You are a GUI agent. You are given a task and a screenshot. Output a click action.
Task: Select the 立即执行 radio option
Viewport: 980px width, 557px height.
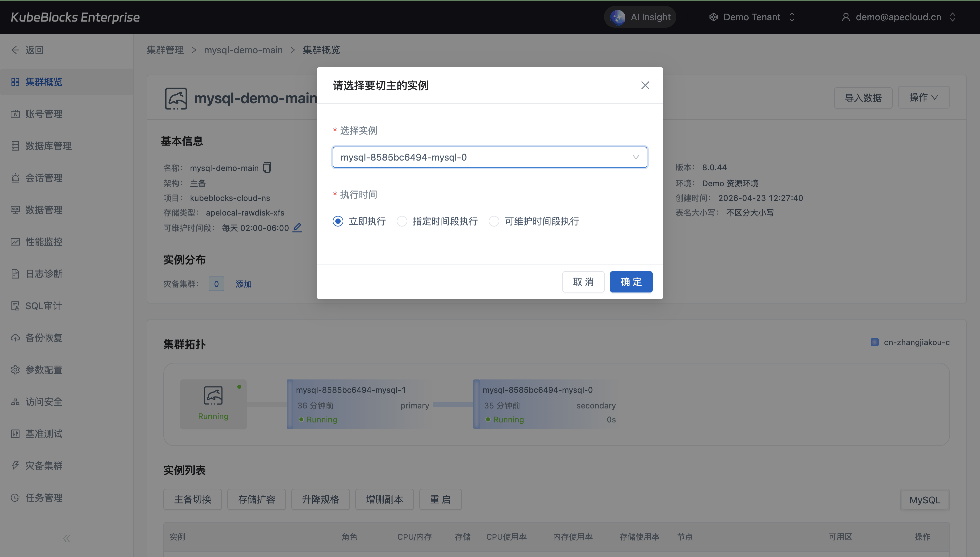click(338, 221)
